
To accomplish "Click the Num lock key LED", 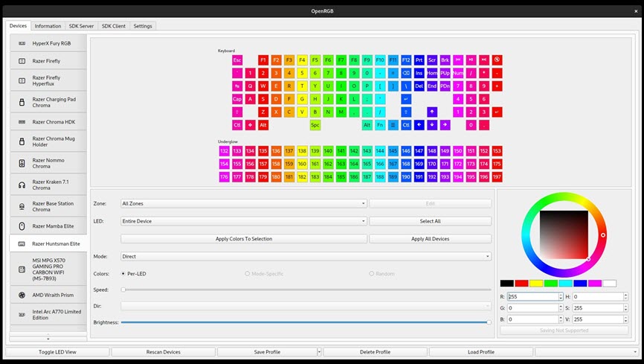I will coord(458,73).
